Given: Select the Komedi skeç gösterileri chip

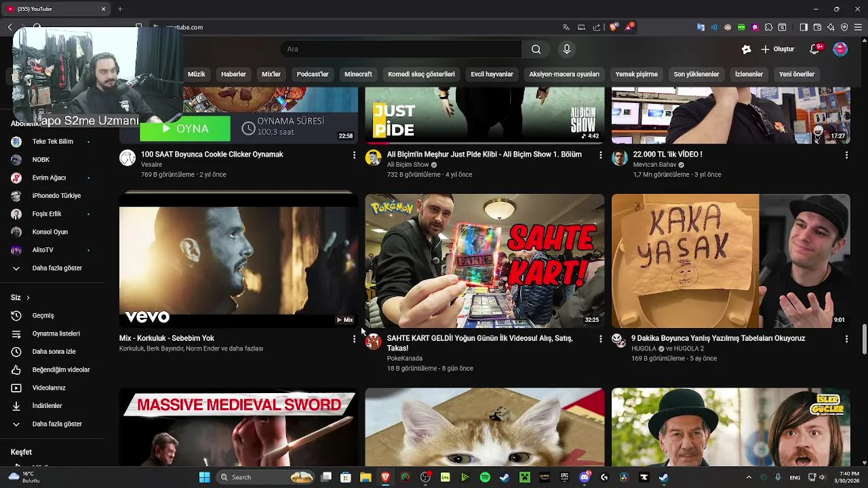Looking at the screenshot, I should click(421, 74).
